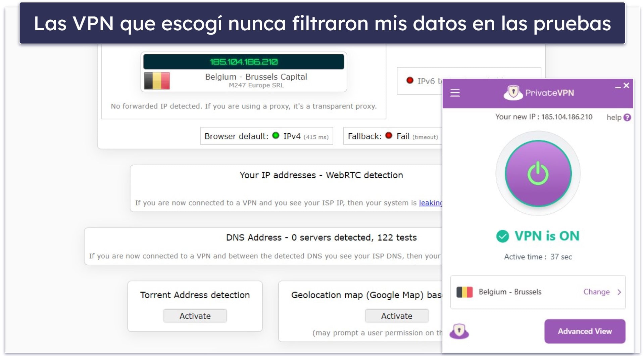
Task: Expand server list with the chevron arrow
Action: point(619,292)
